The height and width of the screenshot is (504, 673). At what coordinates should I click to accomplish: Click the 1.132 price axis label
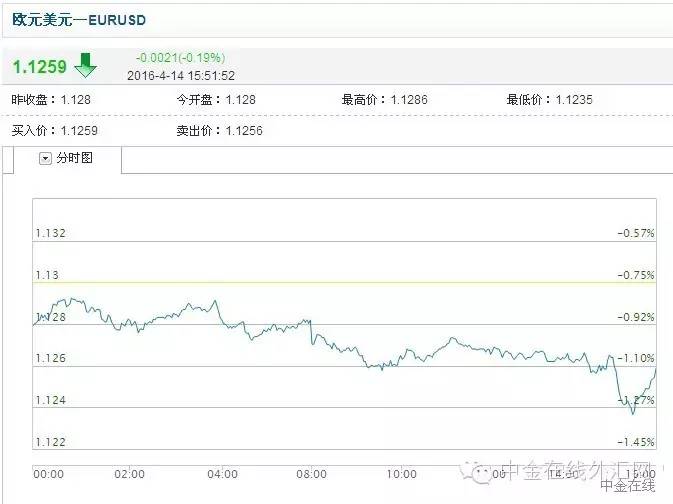tap(50, 233)
